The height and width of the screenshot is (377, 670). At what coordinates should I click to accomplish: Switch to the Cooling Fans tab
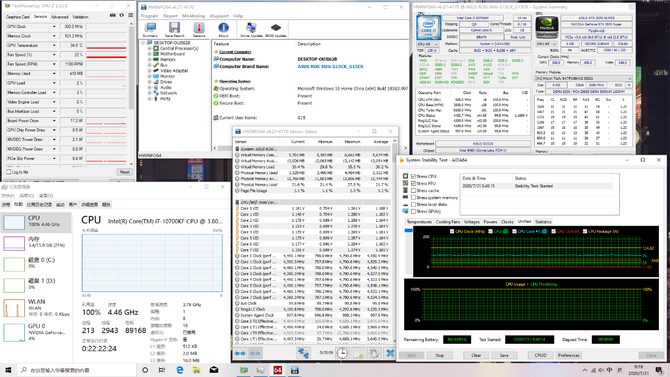(x=448, y=222)
